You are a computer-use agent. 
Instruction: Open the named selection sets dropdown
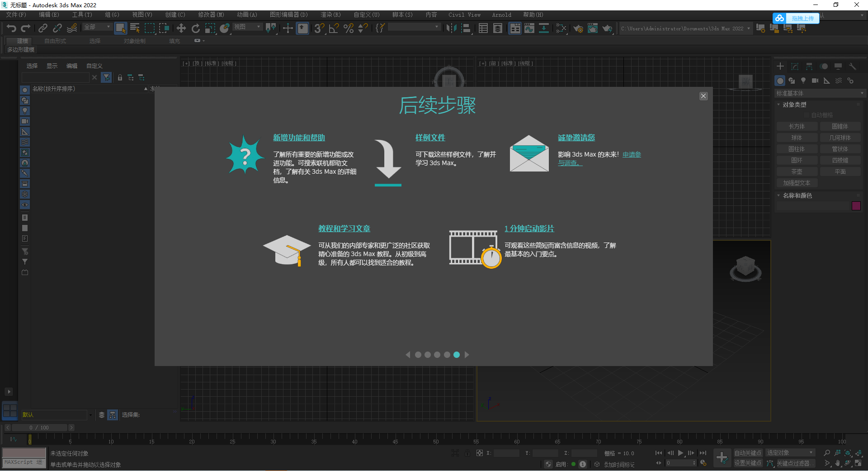click(x=415, y=27)
